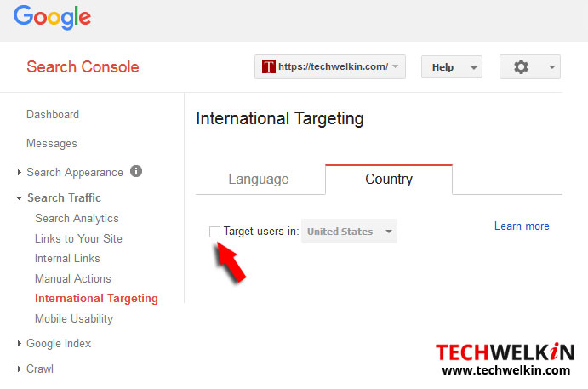This screenshot has width=588, height=389.
Task: Click the info icon beside Search Appearance
Action: click(136, 171)
